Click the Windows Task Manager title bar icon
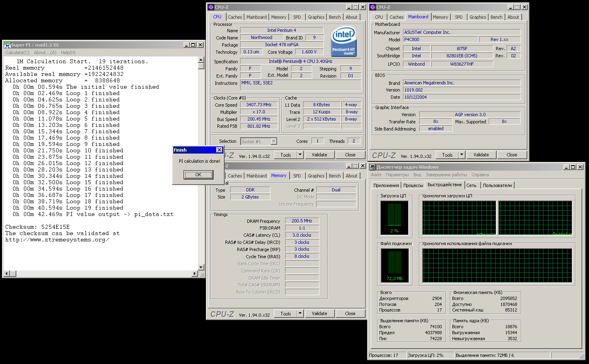Image resolution: width=589 pixels, height=364 pixels. (373, 167)
